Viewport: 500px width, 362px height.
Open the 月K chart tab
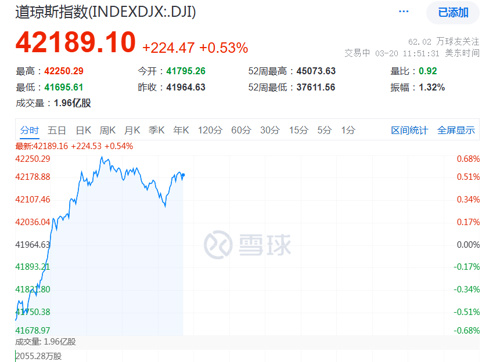tap(132, 130)
